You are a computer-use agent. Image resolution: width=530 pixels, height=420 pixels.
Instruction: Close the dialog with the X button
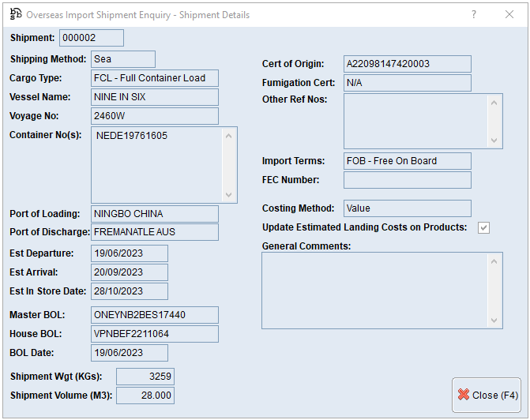click(x=509, y=14)
